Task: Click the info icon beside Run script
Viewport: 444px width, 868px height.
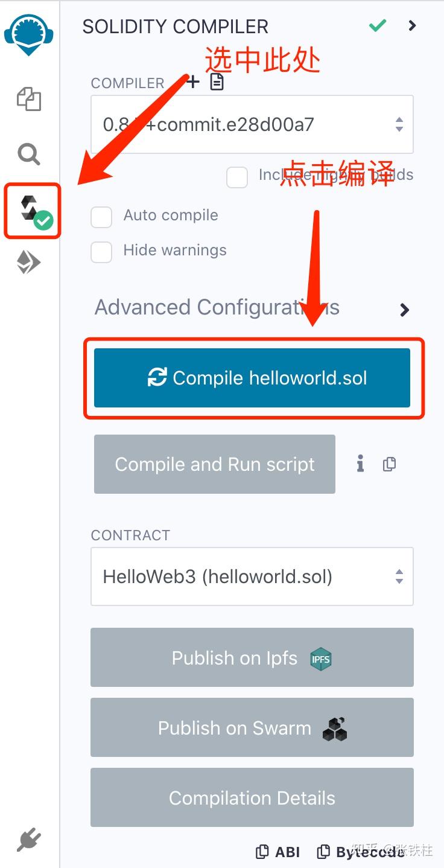Action: [x=360, y=464]
